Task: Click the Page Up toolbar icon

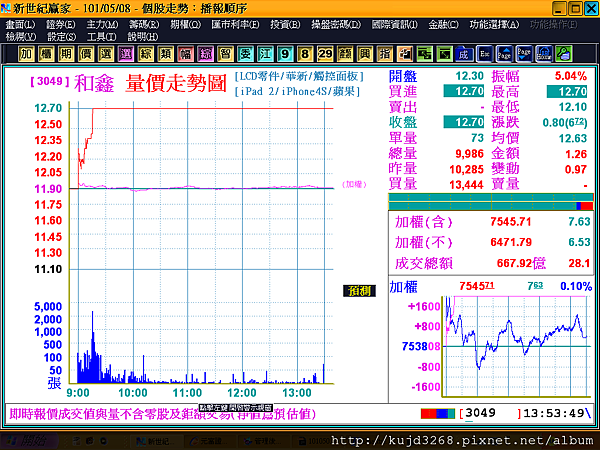Action: pyautogui.click(x=504, y=54)
